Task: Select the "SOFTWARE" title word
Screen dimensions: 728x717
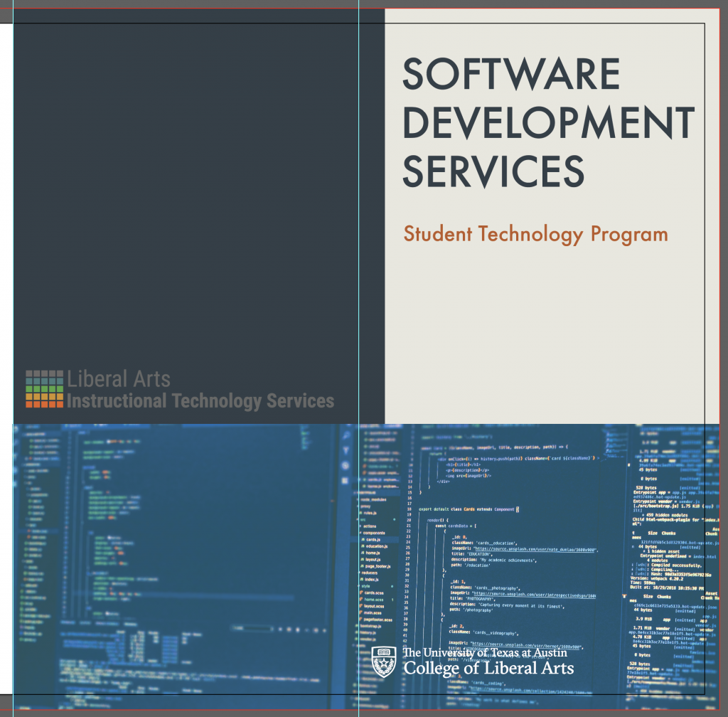Action: (511, 74)
